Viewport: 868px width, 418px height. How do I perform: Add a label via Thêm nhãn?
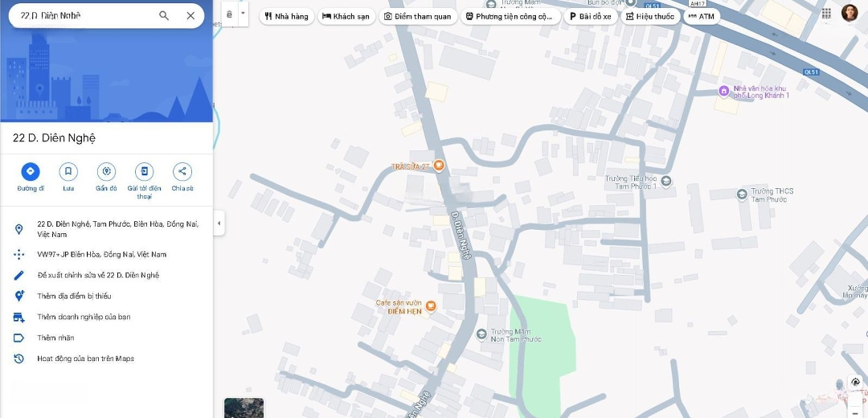click(x=55, y=338)
